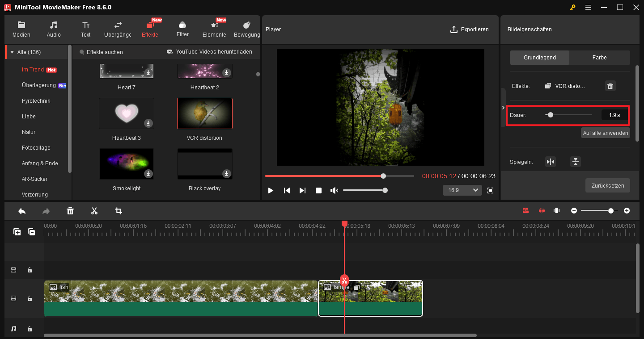Delete the selected clip with the trash icon
Screen dimensions: 644x339
(70, 210)
